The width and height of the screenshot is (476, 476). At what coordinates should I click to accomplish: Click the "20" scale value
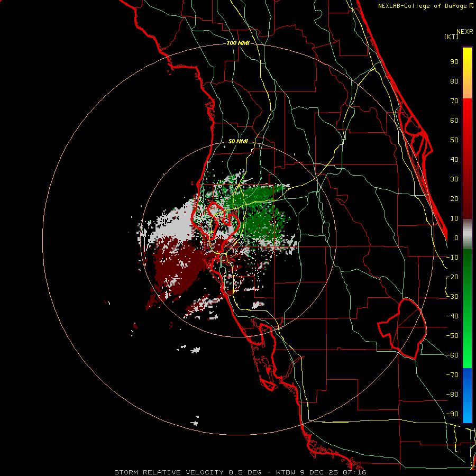454,198
